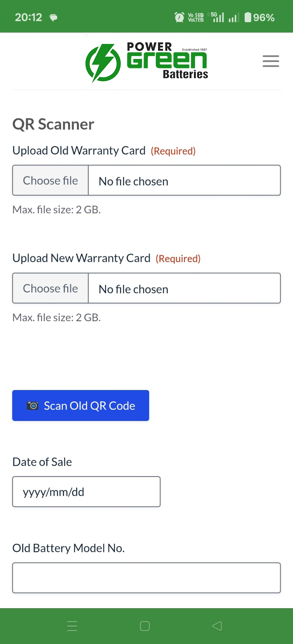Tap the battery level status icon
The width and height of the screenshot is (293, 644).
coord(248,17)
